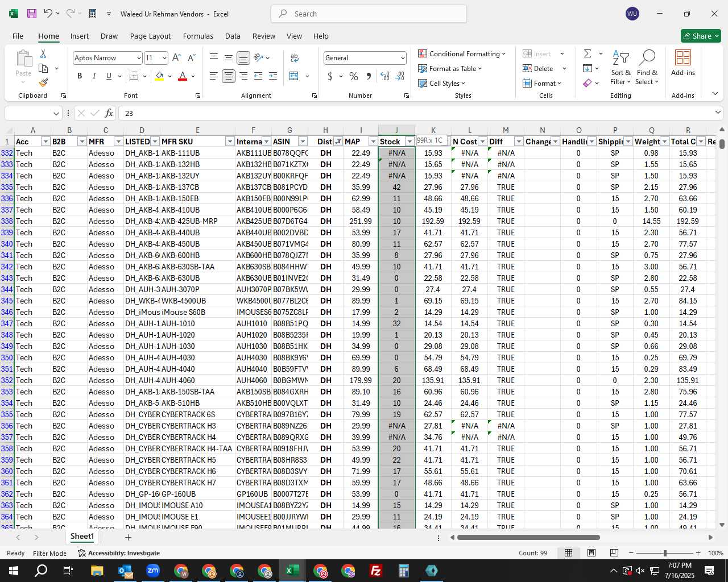Switch to the Insert tab
The width and height of the screenshot is (728, 582).
(80, 36)
